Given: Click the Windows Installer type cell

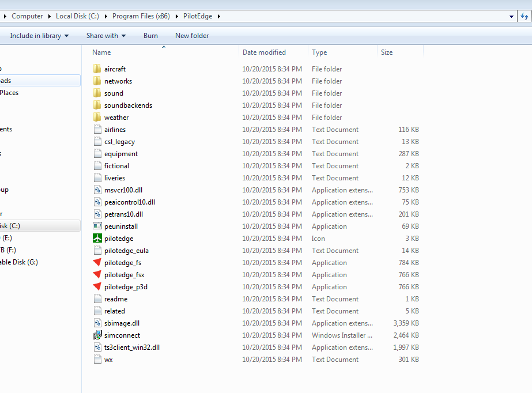Looking at the screenshot, I should tap(342, 335).
